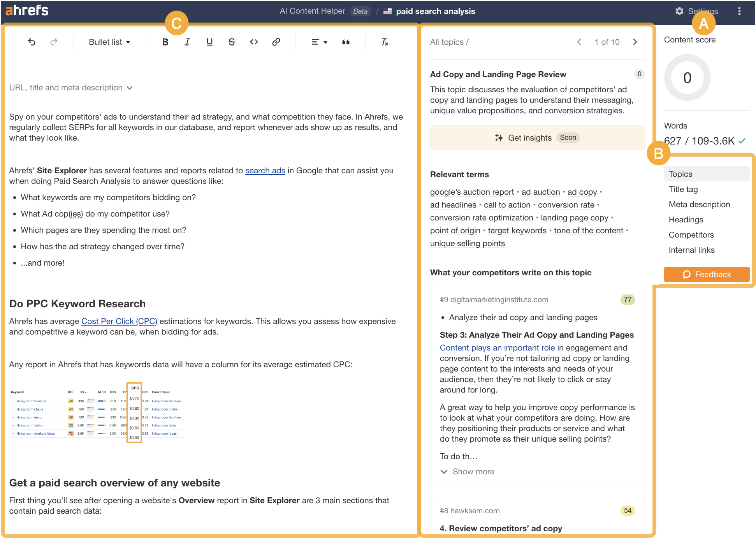Click the Ad Copy and Landing Page Review title
Image resolution: width=756 pixels, height=539 pixels.
(498, 74)
